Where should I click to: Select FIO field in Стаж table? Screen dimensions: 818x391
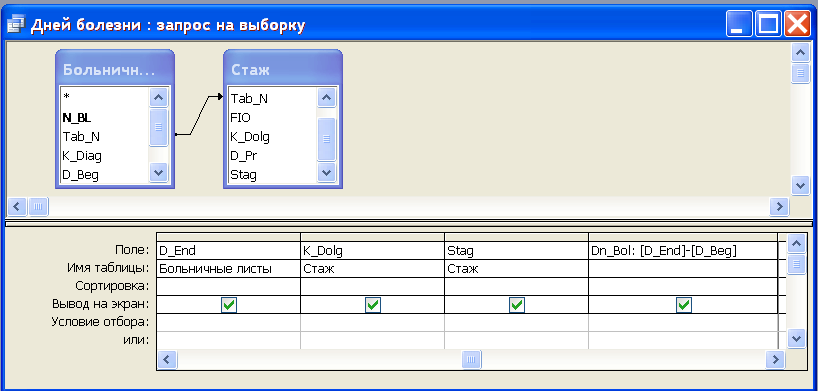272,117
